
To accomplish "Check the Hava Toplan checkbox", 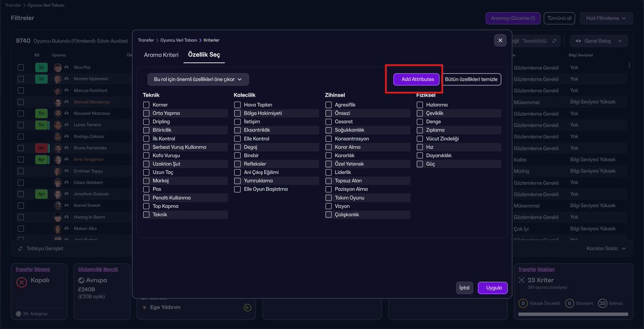I will [238, 105].
